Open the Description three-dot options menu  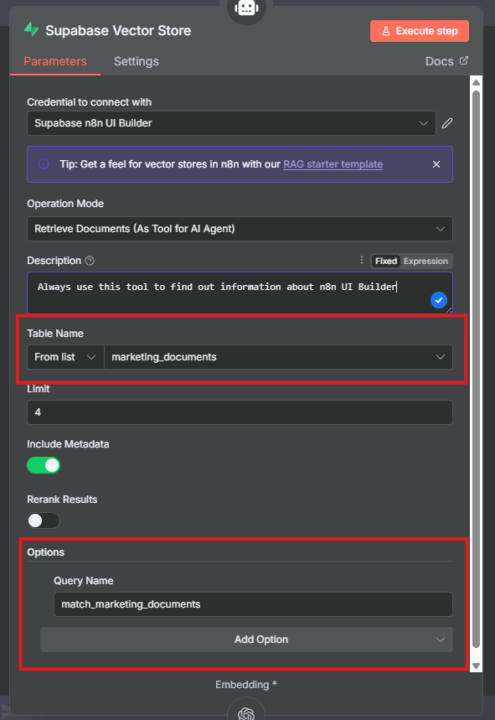click(361, 260)
